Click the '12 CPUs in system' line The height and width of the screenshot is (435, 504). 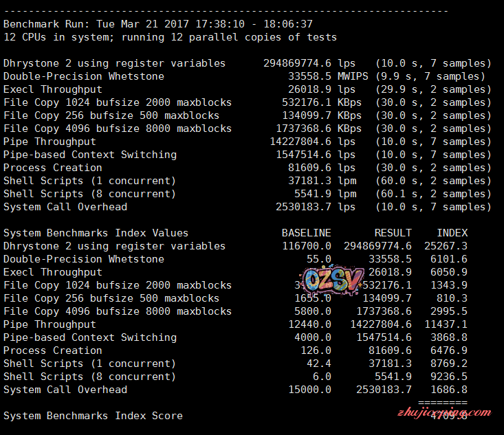coord(170,37)
